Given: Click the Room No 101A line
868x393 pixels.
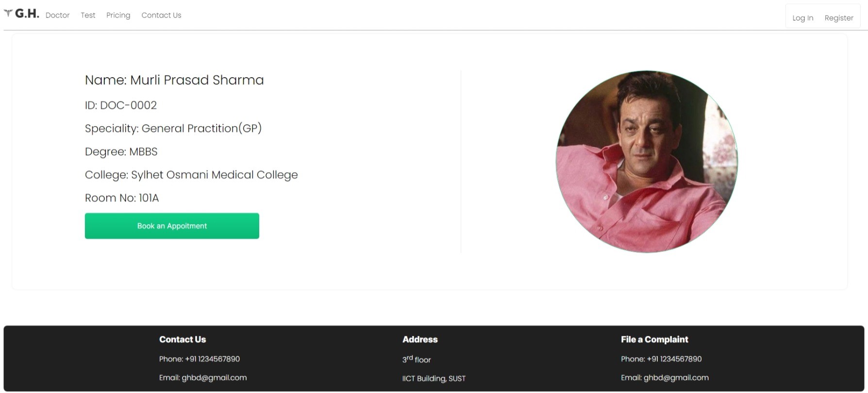Looking at the screenshot, I should 122,198.
